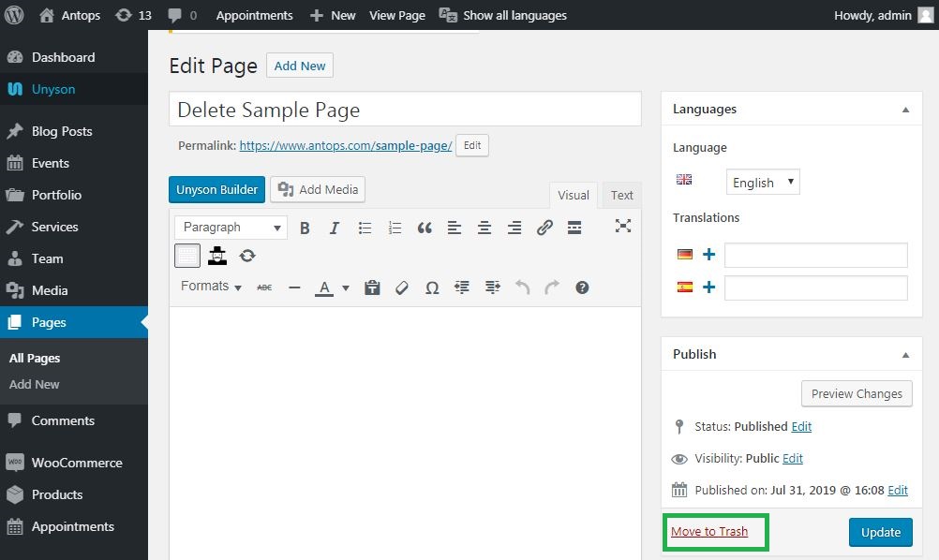Align text right
The image size is (939, 560).
click(x=514, y=228)
